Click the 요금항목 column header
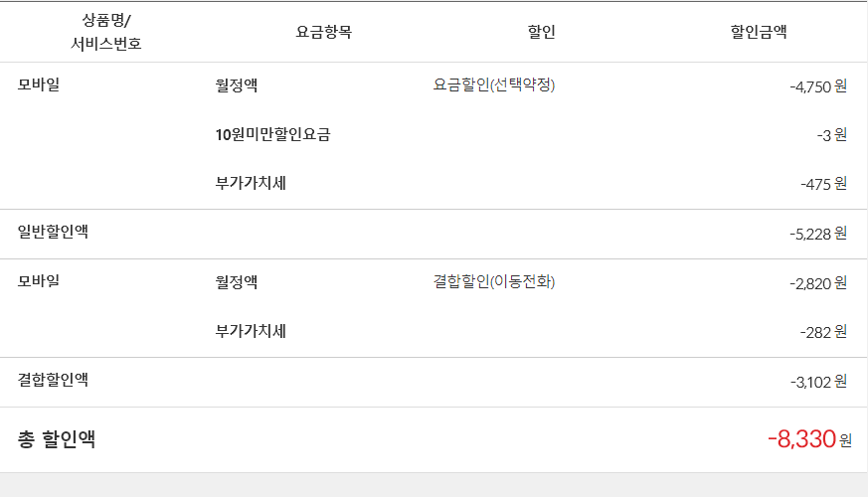 [324, 32]
